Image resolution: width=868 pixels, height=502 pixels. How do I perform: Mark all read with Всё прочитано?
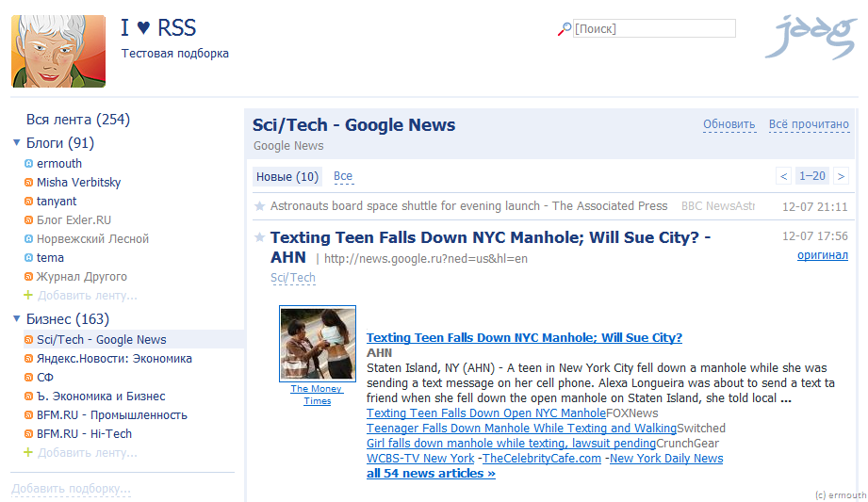pyautogui.click(x=809, y=124)
